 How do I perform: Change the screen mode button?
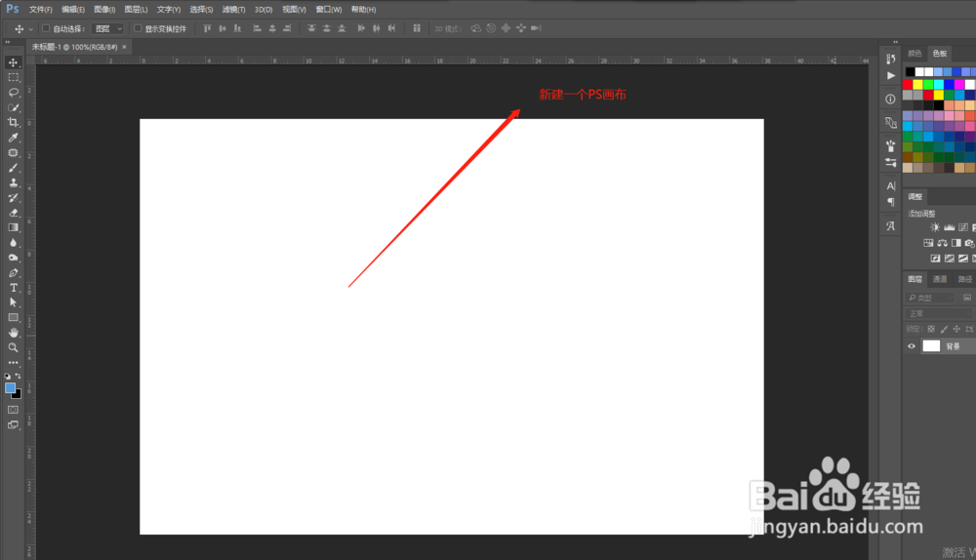tap(13, 425)
